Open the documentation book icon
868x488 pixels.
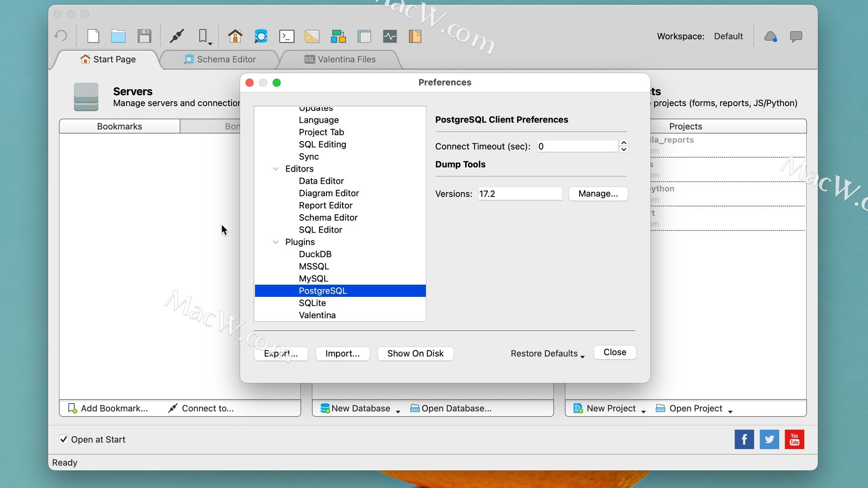pyautogui.click(x=415, y=36)
